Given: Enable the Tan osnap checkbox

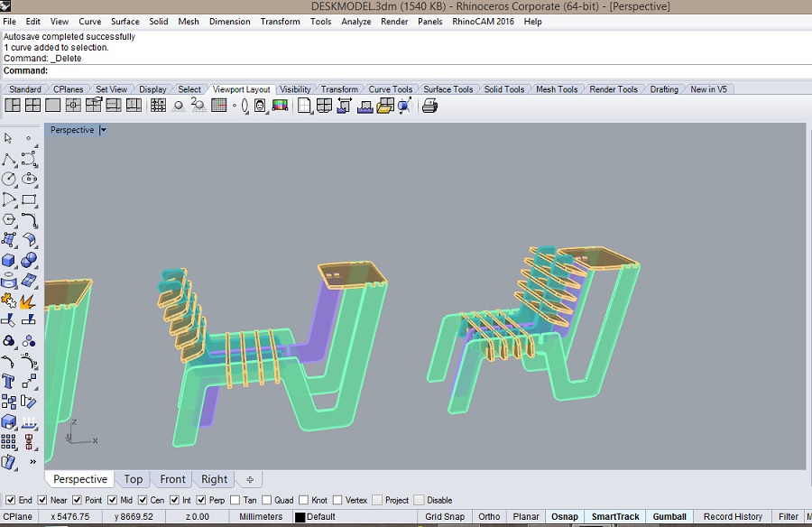Looking at the screenshot, I should coord(235,500).
